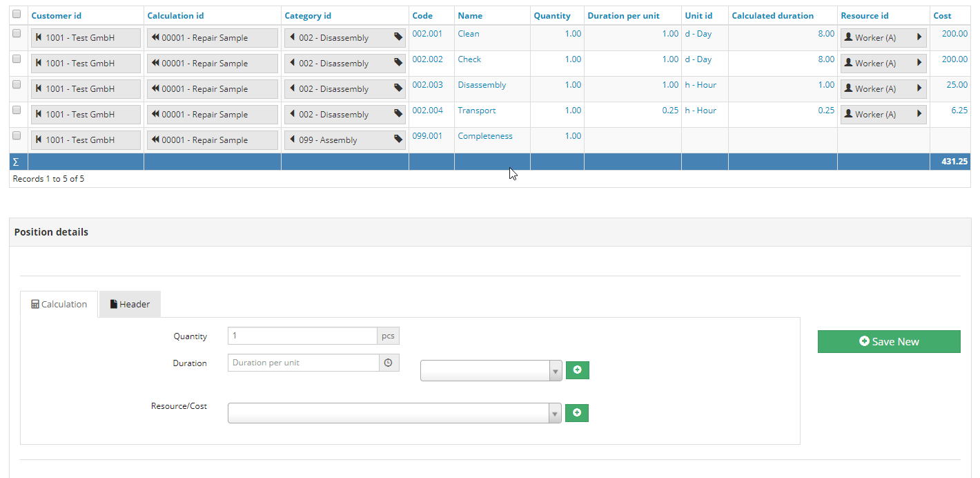The width and height of the screenshot is (980, 478).
Task: Open the duration unit dropdown
Action: pos(491,370)
